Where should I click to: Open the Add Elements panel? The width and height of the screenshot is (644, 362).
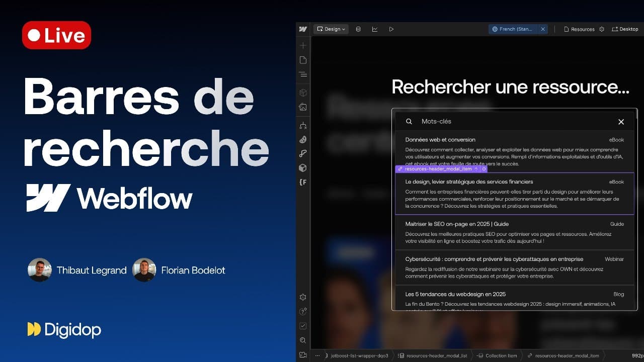coord(303,45)
